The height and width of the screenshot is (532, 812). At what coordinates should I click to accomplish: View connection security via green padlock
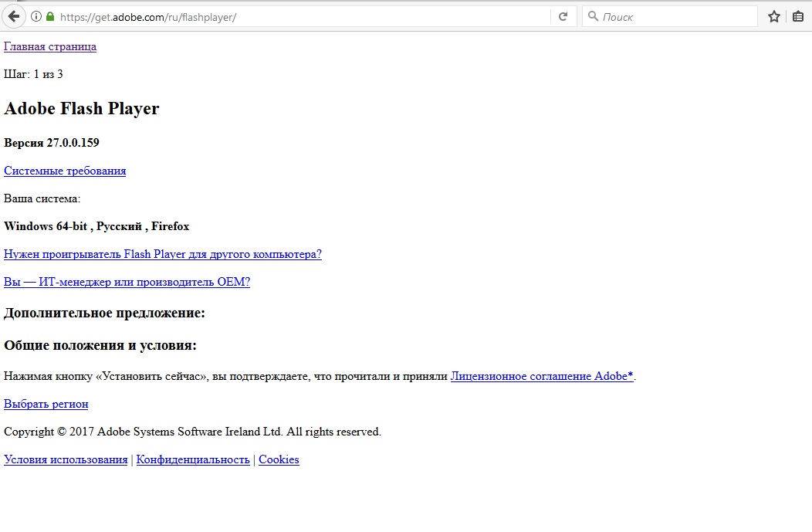click(50, 16)
